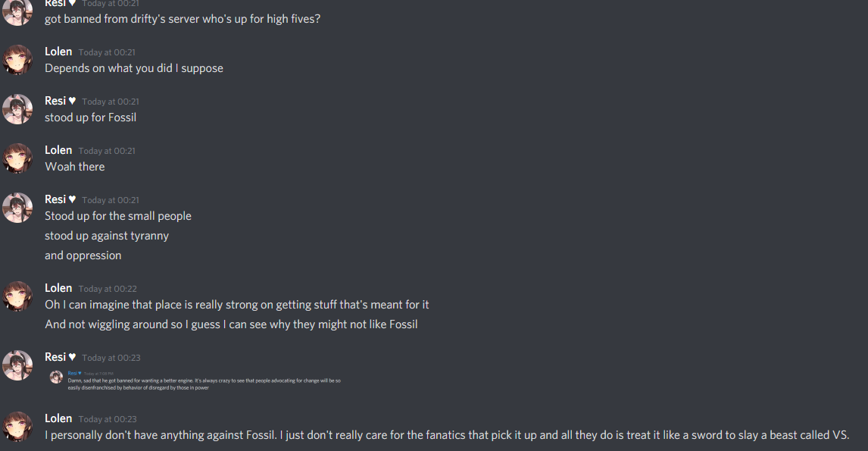Screen dimensions: 868x451
Task: Open Lolen's avatar beside 'Depends on what you did'
Action: pos(17,60)
